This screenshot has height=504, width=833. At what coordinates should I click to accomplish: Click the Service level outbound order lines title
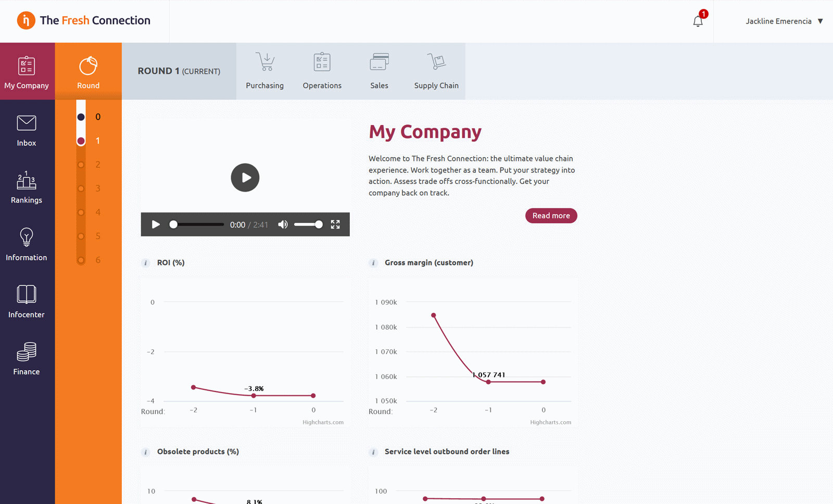(447, 452)
